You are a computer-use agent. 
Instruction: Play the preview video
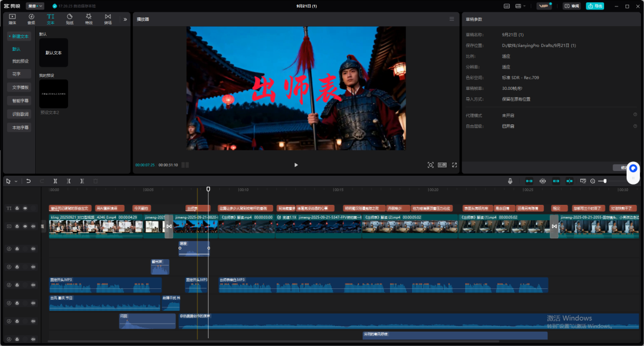pos(296,165)
